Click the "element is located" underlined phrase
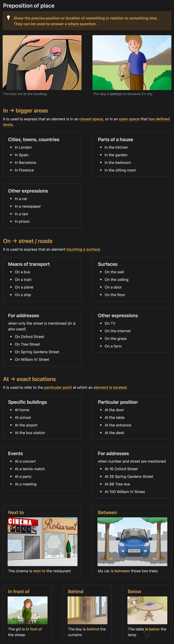Viewport: 174px width, 644px height. point(110,387)
